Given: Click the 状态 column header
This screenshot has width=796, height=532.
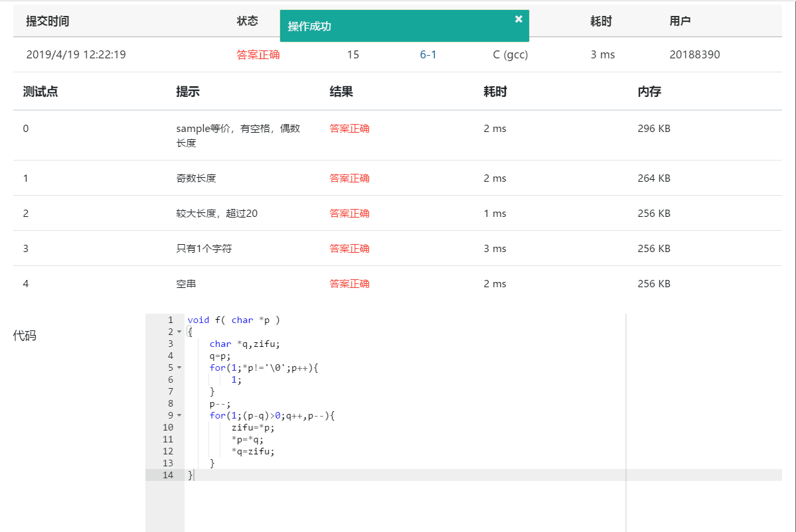Looking at the screenshot, I should click(x=247, y=21).
